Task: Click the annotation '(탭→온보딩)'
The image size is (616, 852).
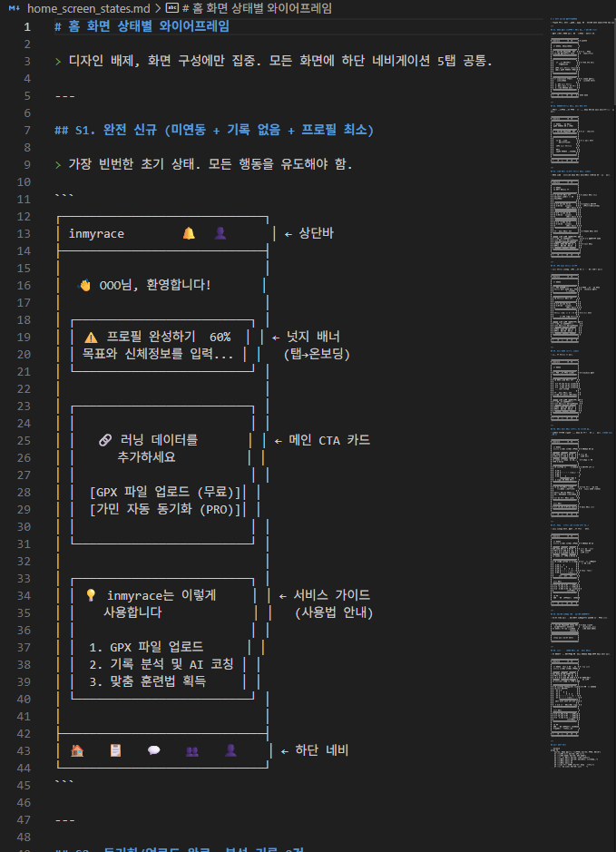Action: 317,354
